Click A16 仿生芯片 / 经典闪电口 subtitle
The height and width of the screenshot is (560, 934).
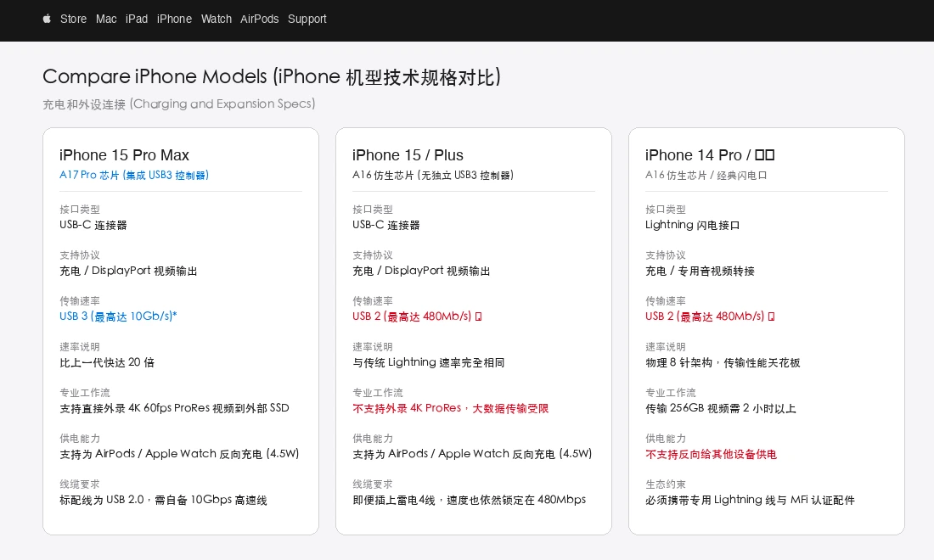point(706,175)
